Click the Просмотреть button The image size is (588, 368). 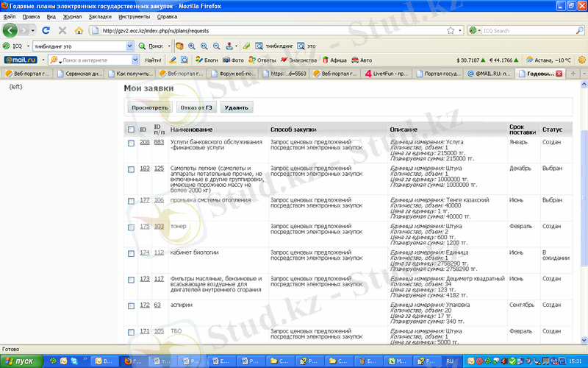(149, 107)
